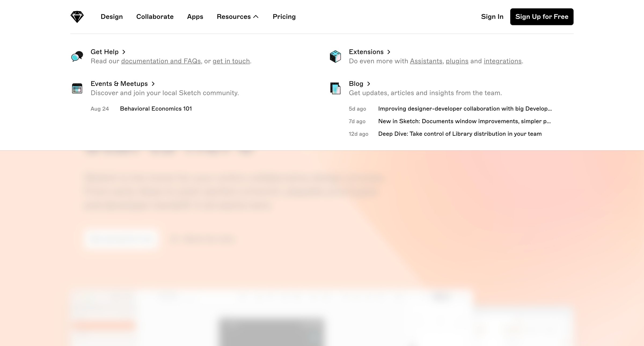Open the Deep Dive Library distribution post
The height and width of the screenshot is (346, 644).
click(460, 134)
